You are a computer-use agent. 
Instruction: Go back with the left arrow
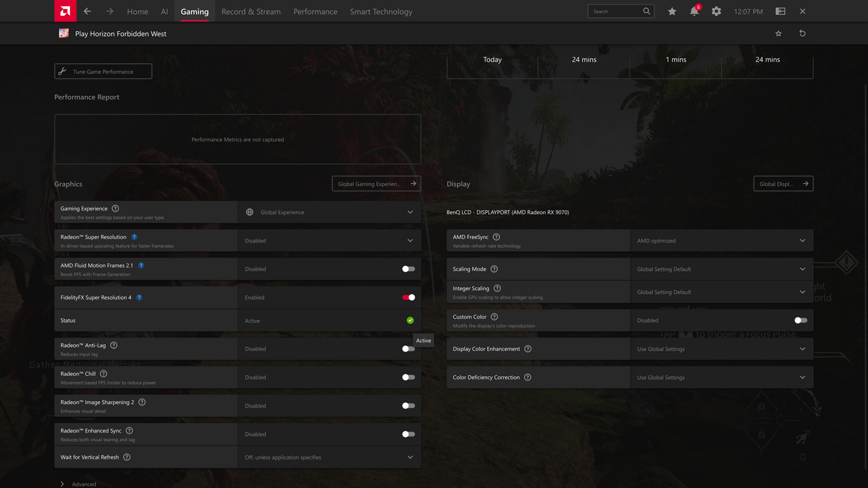(x=87, y=11)
